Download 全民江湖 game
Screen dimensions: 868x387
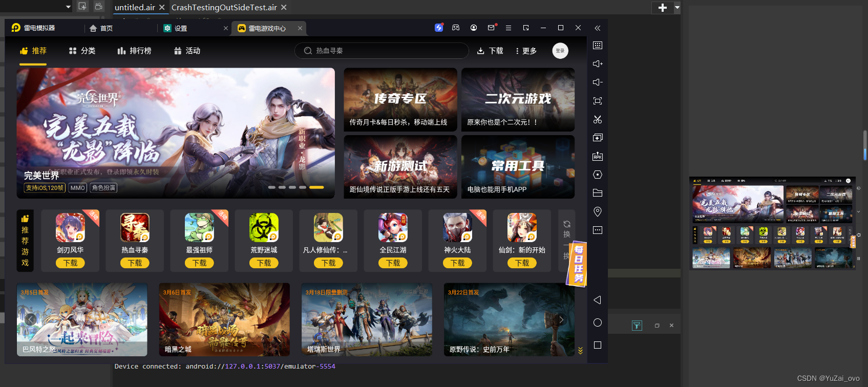[x=393, y=263]
